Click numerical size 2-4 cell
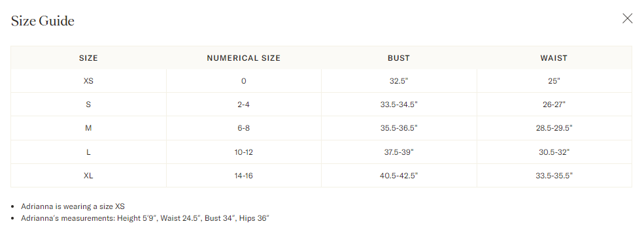This screenshot has width=644, height=243. [244, 105]
